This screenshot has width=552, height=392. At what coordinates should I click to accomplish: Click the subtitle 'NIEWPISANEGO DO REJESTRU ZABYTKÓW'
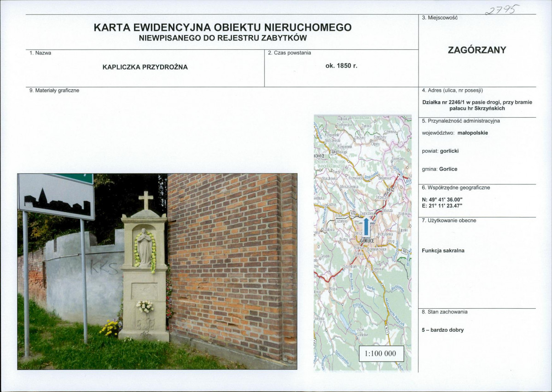point(223,38)
